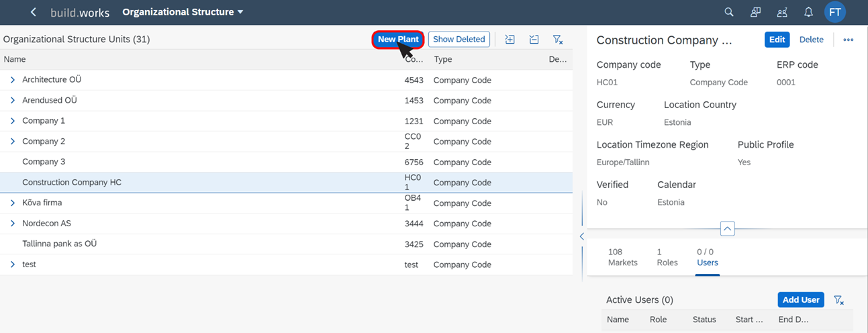Clear filters on Active Users table
Viewport: 868px width, 333px height.
tap(838, 300)
